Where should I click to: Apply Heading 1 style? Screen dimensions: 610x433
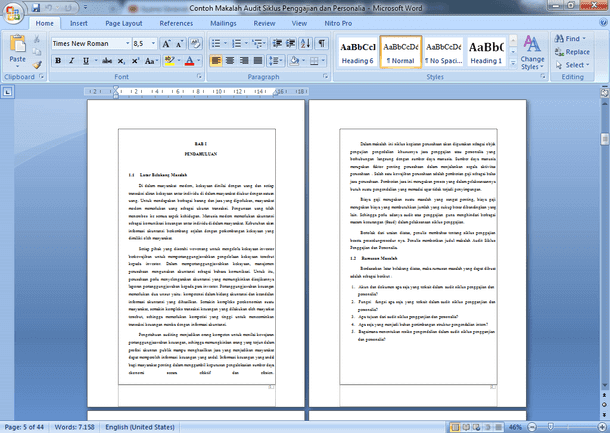486,52
